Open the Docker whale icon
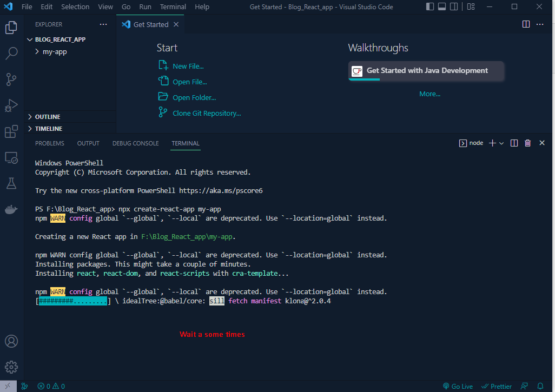 [11, 209]
